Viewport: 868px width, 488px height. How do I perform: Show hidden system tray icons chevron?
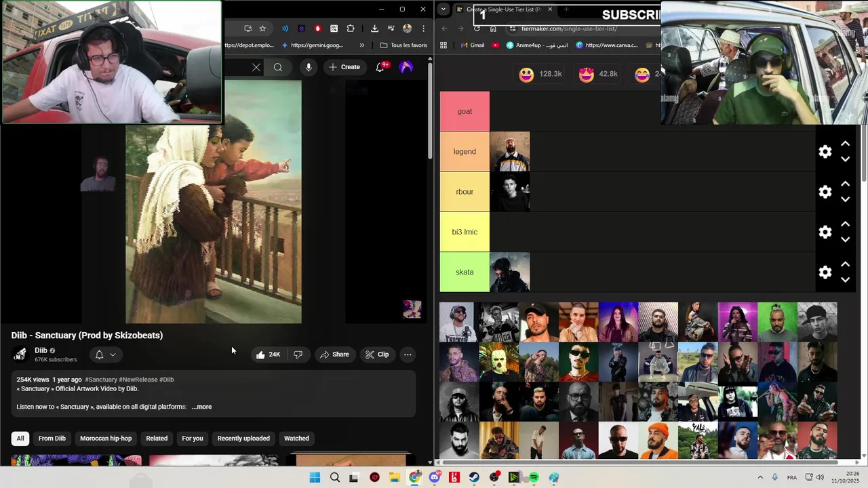tap(760, 478)
